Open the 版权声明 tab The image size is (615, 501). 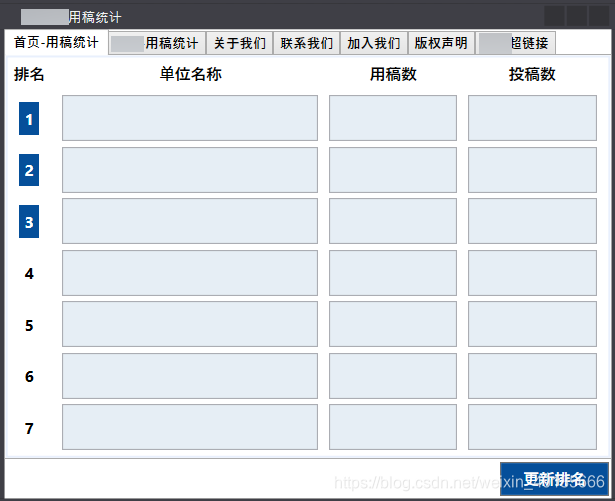click(441, 43)
